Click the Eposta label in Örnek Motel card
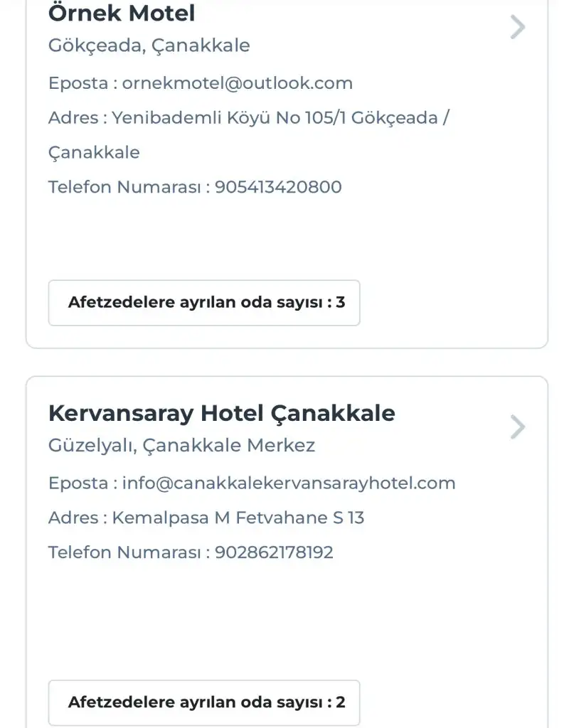 click(78, 83)
